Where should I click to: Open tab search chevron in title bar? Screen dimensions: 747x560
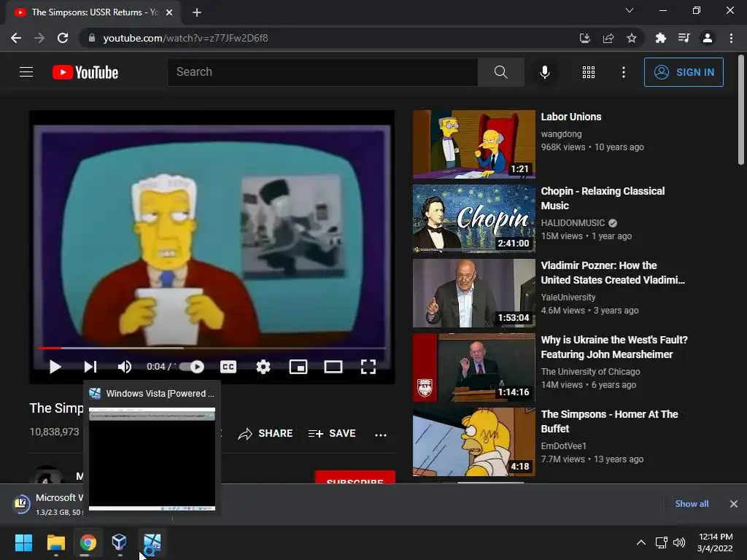point(630,10)
